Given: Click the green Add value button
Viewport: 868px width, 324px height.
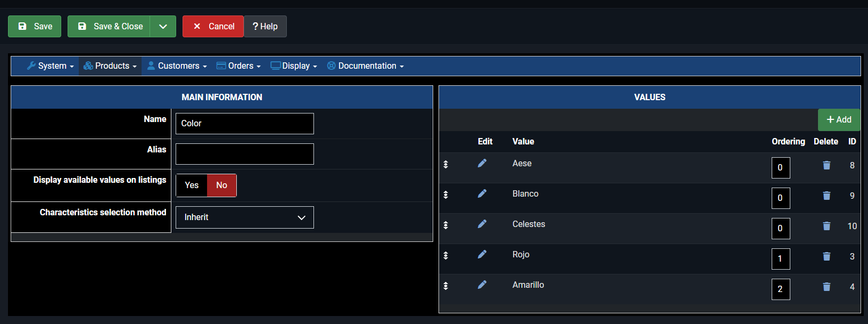Looking at the screenshot, I should [x=839, y=120].
